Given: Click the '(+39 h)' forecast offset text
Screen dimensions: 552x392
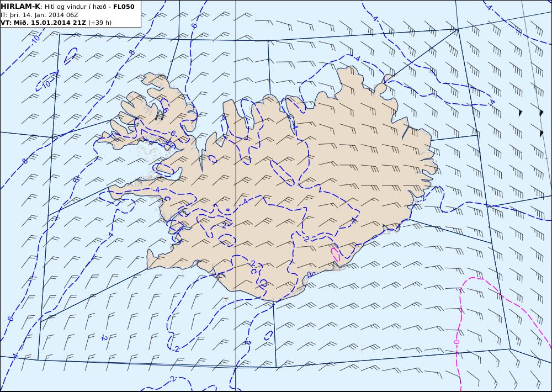Looking at the screenshot, I should (x=99, y=23).
